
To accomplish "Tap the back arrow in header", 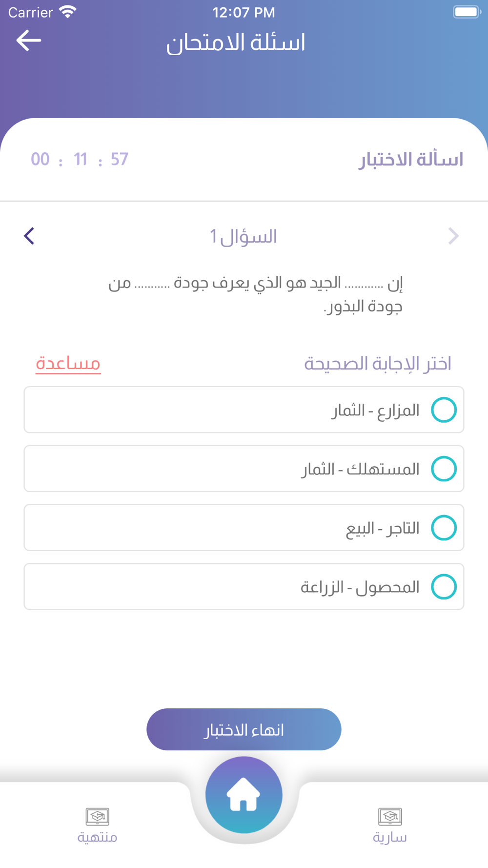I will click(x=28, y=41).
